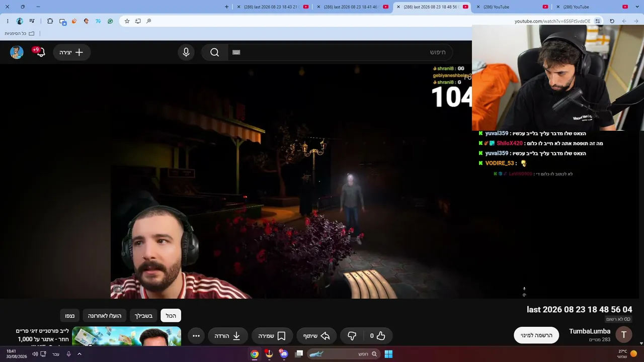Select the 'הועלו לאחרונה' filter chip
The width and height of the screenshot is (644, 362).
tap(105, 316)
